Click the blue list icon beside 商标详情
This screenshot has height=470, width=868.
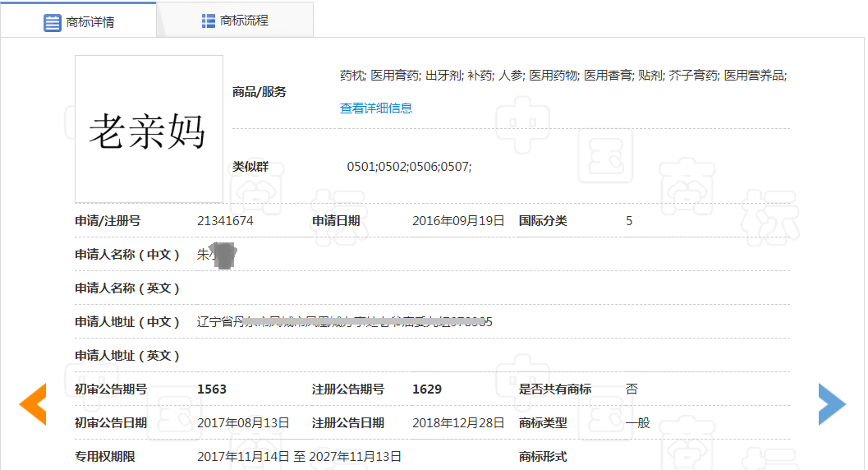(x=52, y=23)
